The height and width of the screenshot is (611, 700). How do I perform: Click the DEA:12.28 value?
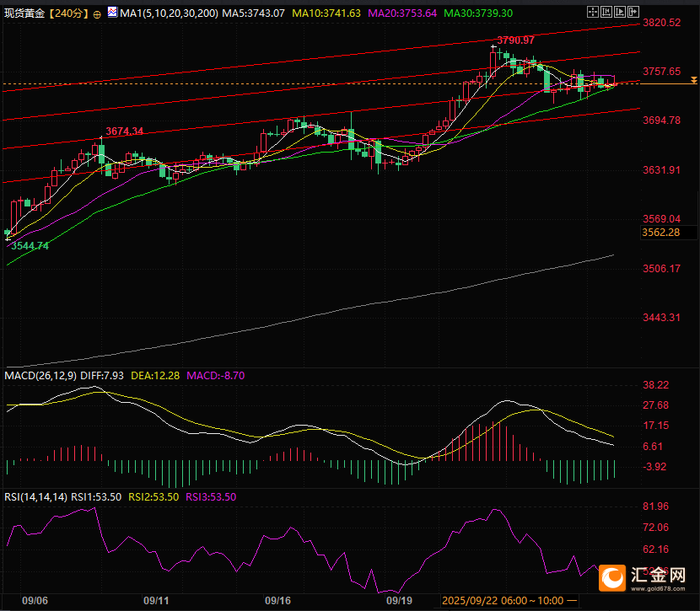pyautogui.click(x=155, y=376)
